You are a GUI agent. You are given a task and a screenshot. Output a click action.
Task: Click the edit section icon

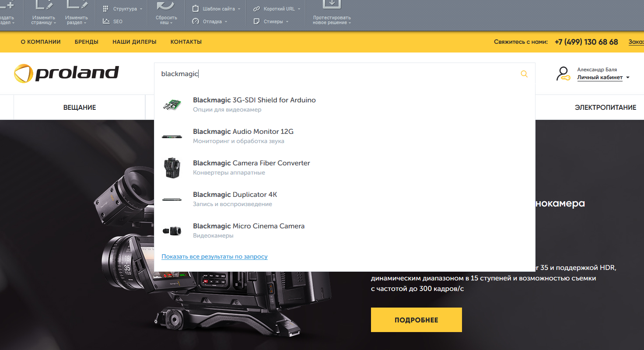77,5
